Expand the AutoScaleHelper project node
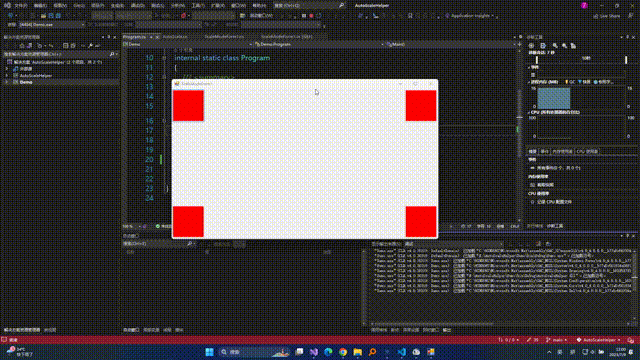 [7, 76]
